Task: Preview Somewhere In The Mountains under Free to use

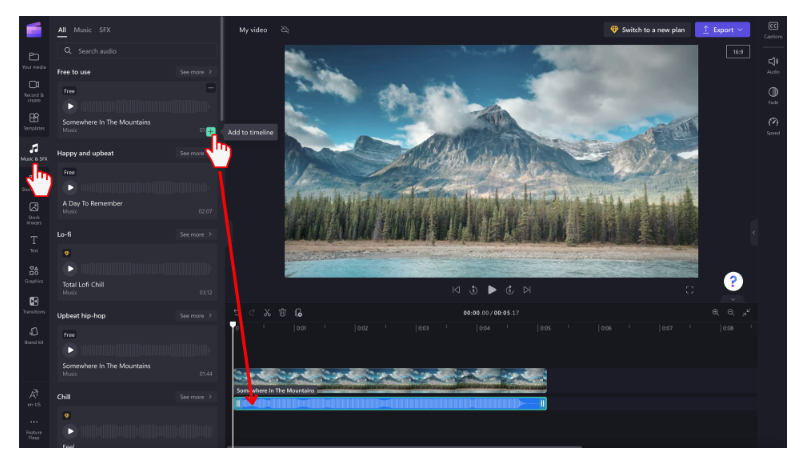Action: coord(70,106)
